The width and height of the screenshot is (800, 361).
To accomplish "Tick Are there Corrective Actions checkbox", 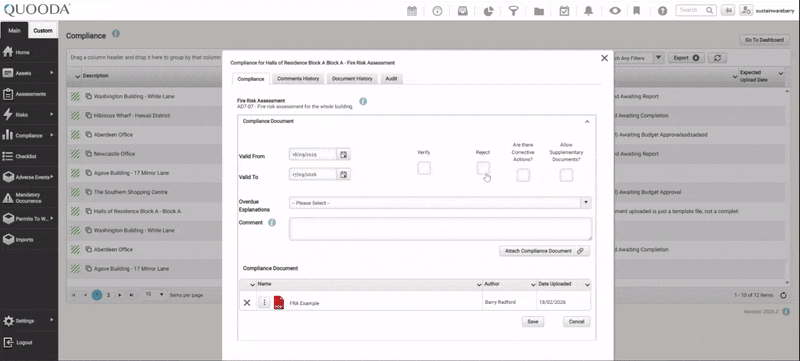I will tap(523, 175).
